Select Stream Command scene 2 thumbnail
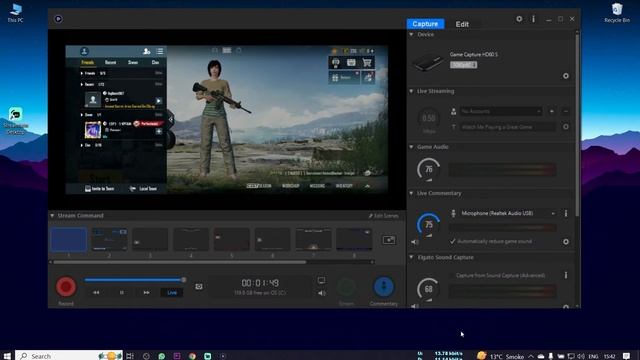The width and height of the screenshot is (640, 360). (109, 240)
